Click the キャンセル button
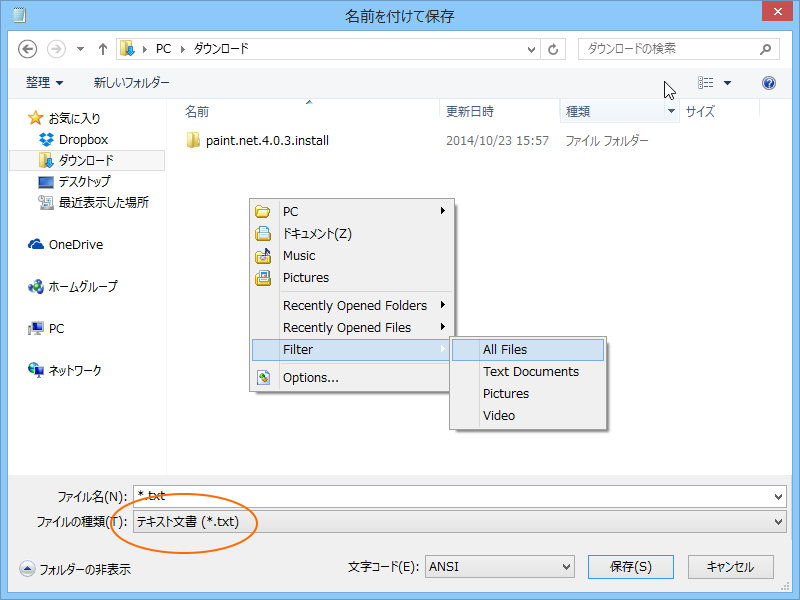The height and width of the screenshot is (600, 800). (730, 566)
